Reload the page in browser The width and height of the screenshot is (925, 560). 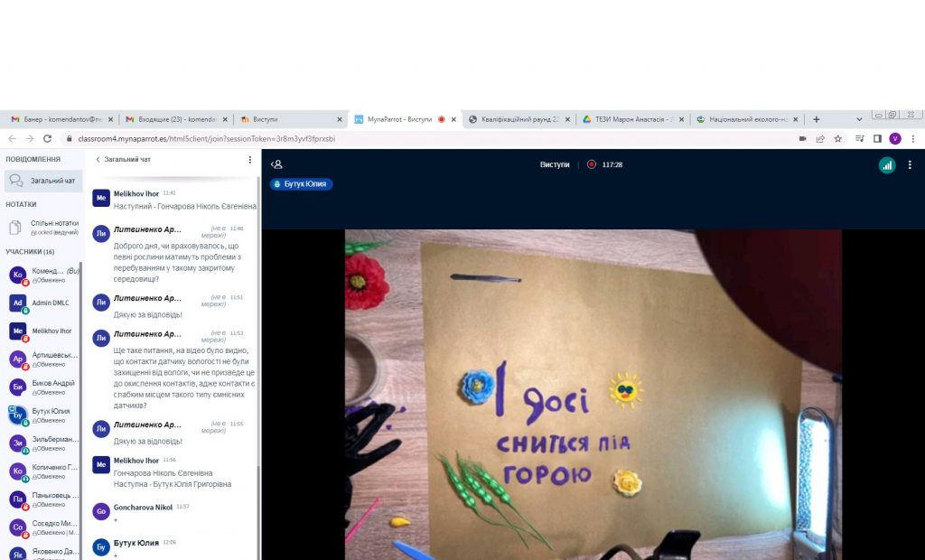click(x=49, y=139)
